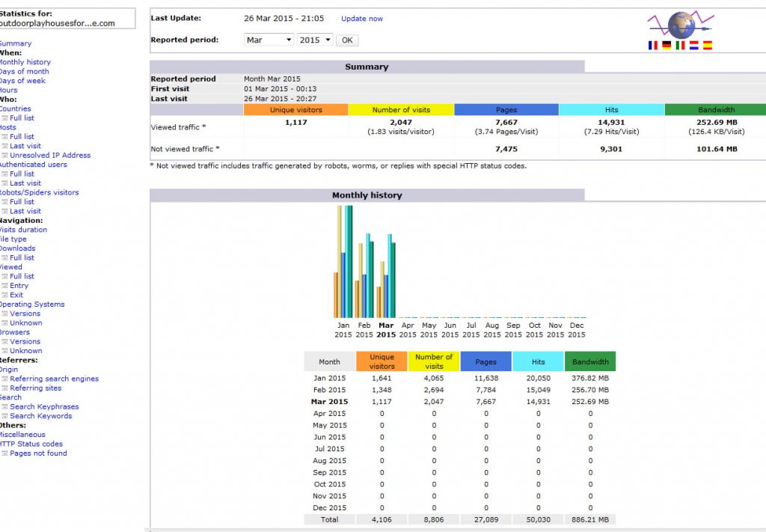
Task: Open Full list under Viewed
Action: [22, 277]
